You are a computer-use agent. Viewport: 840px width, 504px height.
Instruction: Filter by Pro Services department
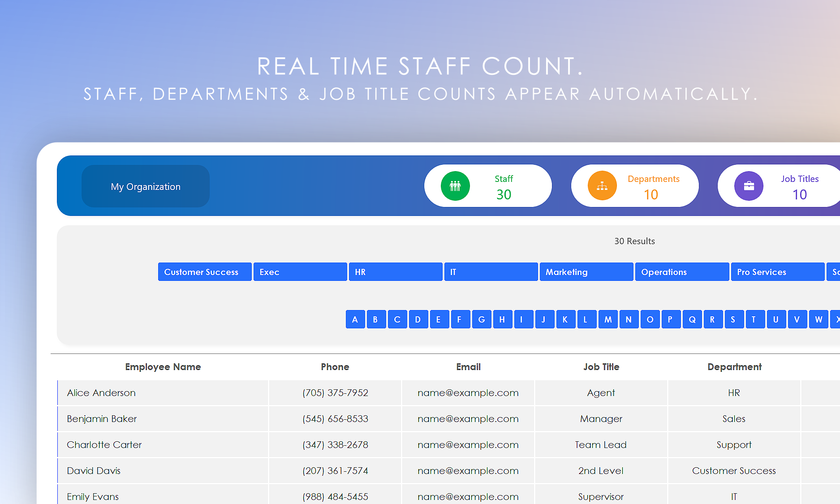777,272
